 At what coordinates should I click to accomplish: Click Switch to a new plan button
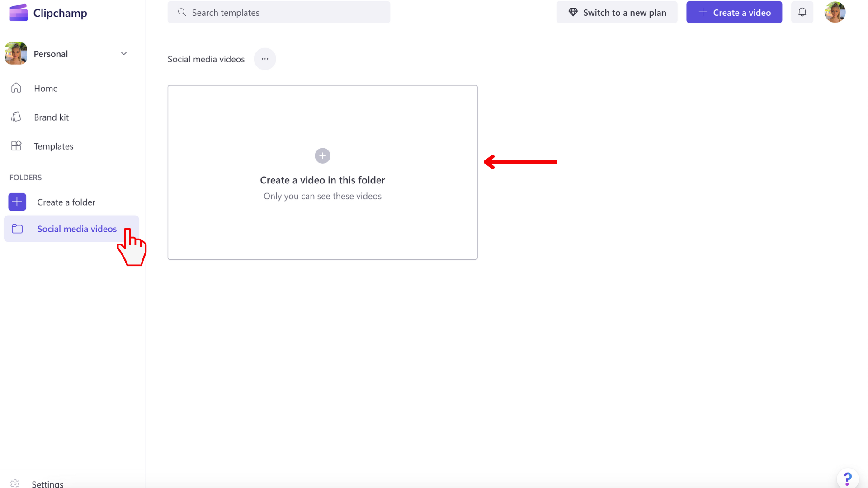click(x=617, y=12)
